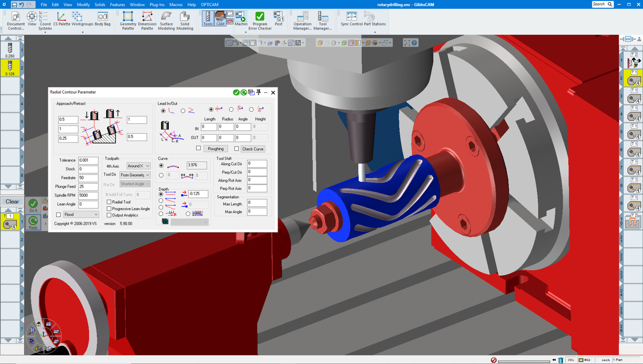Enable the Roughing checkbox

pos(198,148)
